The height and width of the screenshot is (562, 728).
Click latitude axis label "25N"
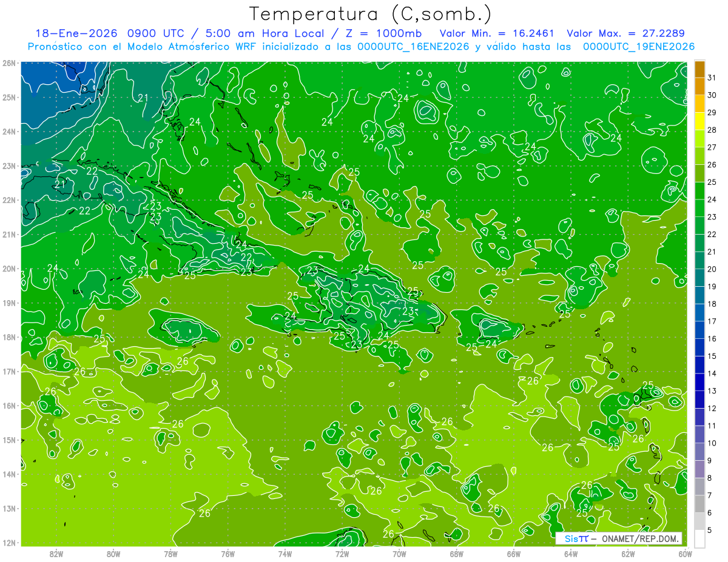pos(9,97)
